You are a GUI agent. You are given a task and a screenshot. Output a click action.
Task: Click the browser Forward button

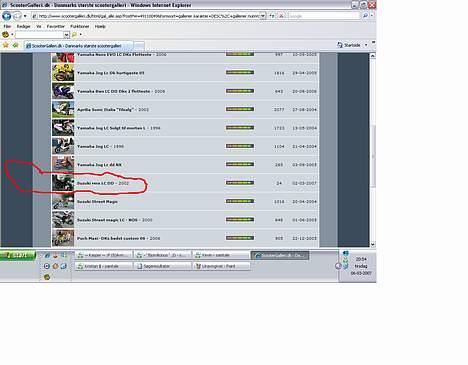[17, 16]
